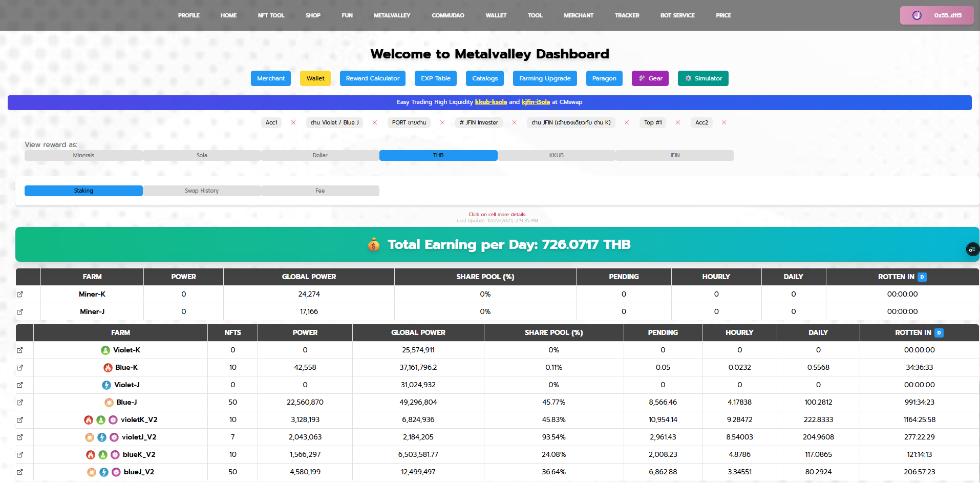Switch reward view to Minerals
The height and width of the screenshot is (483, 980).
tap(83, 156)
